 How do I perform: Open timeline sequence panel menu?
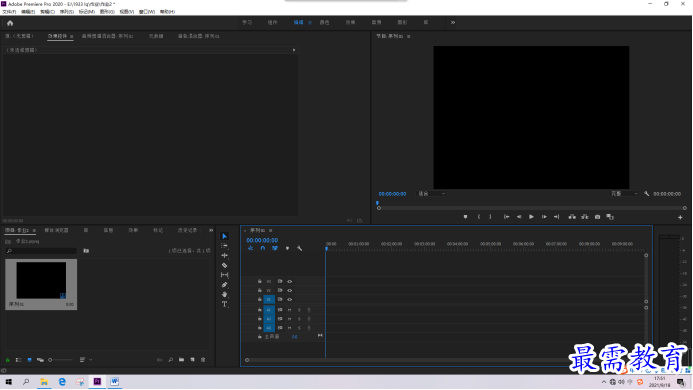click(x=270, y=230)
